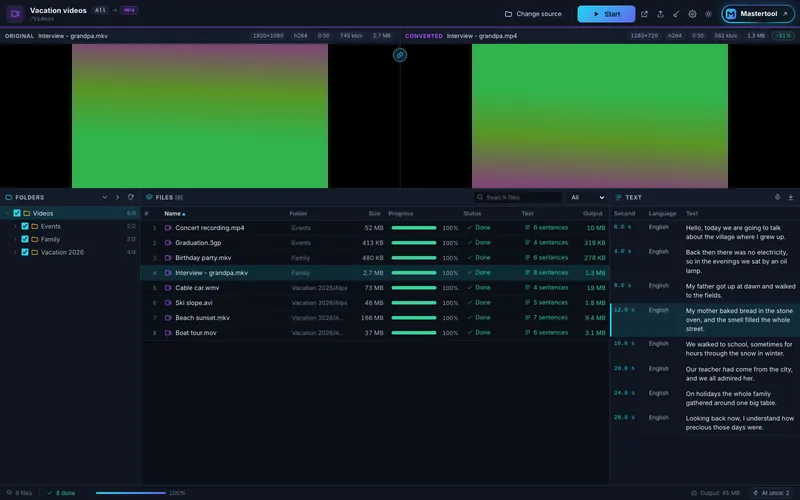Sort files by the Output column header

tap(593, 214)
